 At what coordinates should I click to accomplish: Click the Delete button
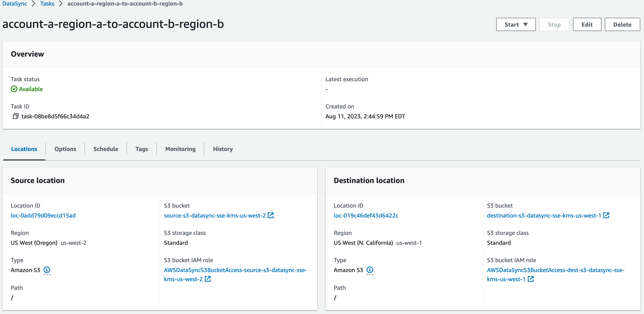[x=622, y=24]
